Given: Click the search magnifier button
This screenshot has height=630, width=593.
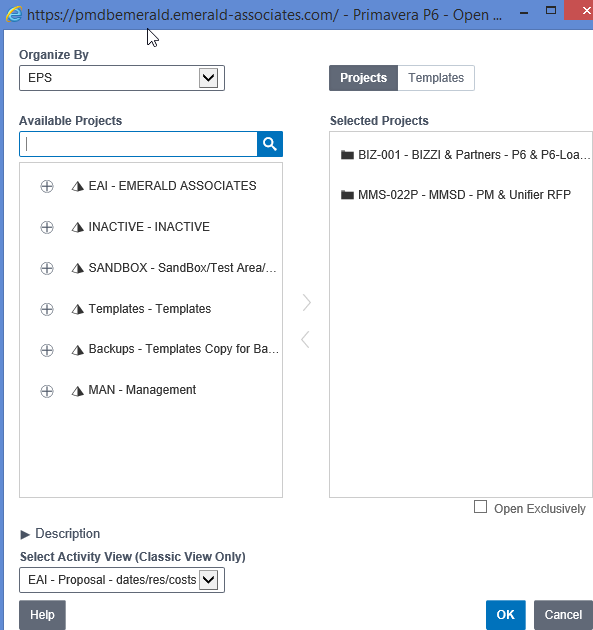Looking at the screenshot, I should pyautogui.click(x=270, y=144).
